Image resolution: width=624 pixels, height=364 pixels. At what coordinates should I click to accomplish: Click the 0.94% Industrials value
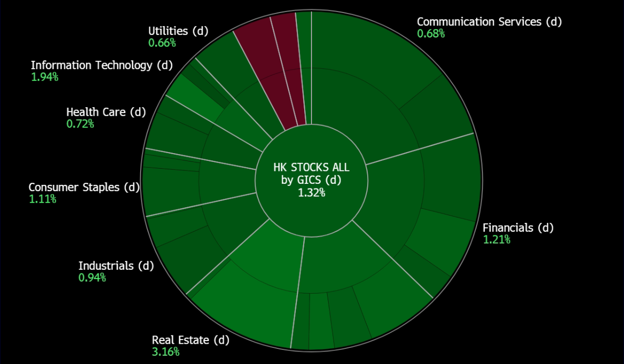[x=92, y=278]
